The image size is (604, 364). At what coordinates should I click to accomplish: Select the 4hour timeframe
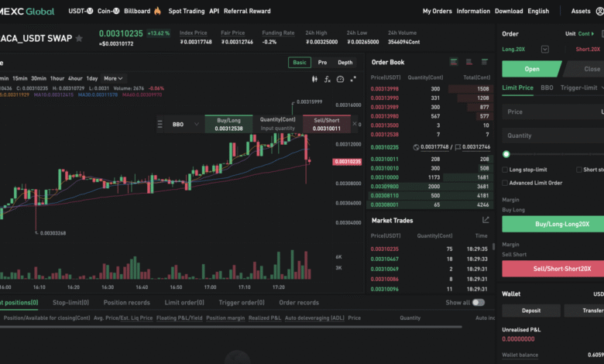coord(75,78)
